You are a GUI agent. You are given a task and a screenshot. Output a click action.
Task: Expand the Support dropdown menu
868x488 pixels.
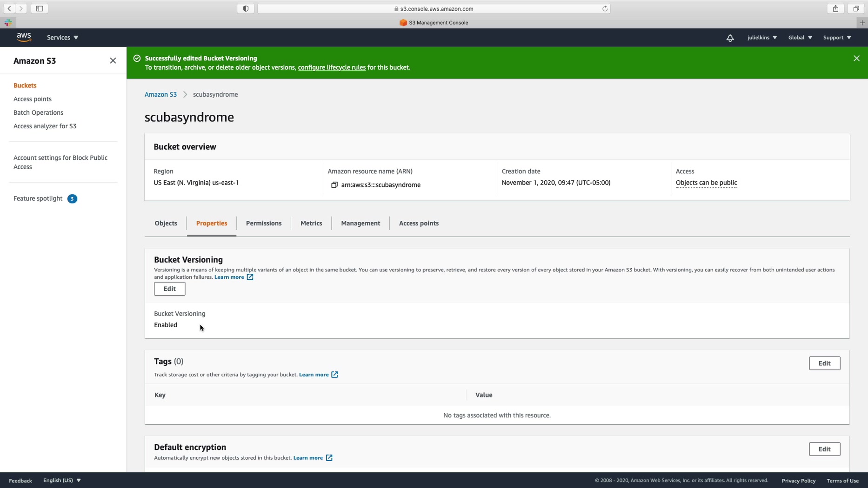click(x=837, y=38)
